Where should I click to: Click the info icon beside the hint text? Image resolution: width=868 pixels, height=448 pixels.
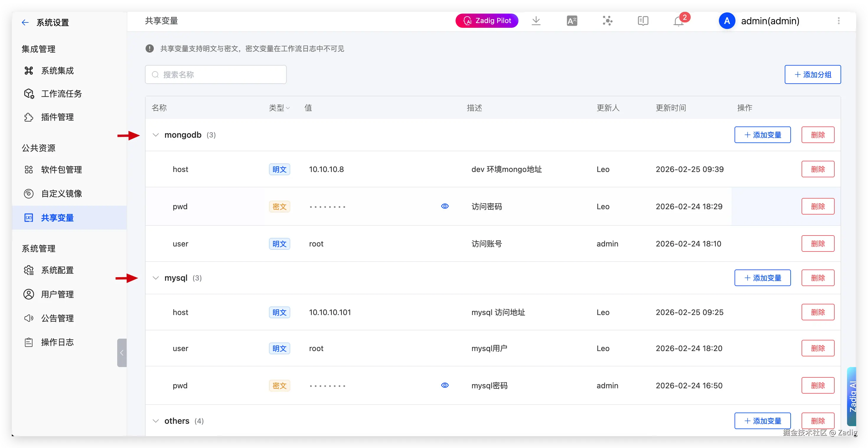[x=150, y=48]
